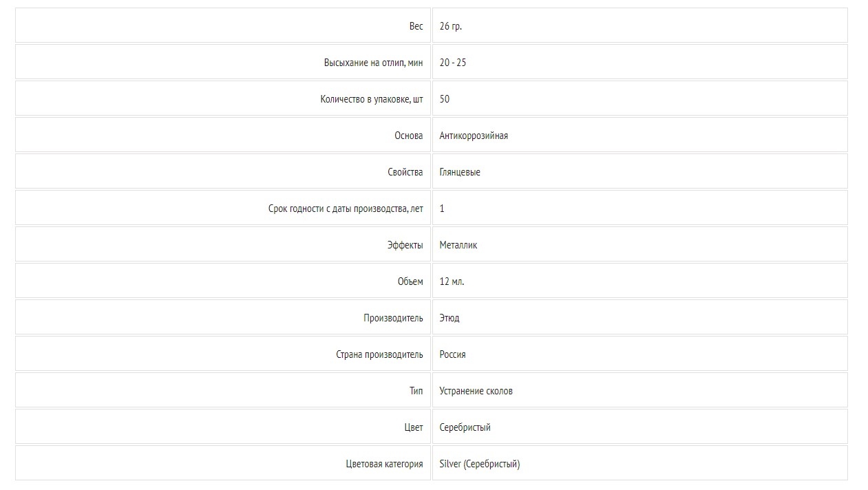Select the "Объем" label cell
The image size is (868, 490).
pyautogui.click(x=410, y=281)
